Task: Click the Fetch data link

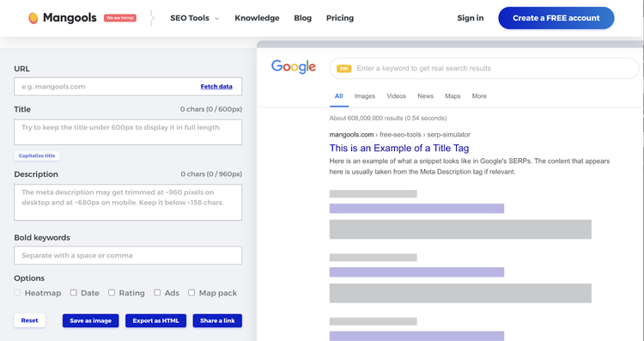Action: click(x=216, y=87)
